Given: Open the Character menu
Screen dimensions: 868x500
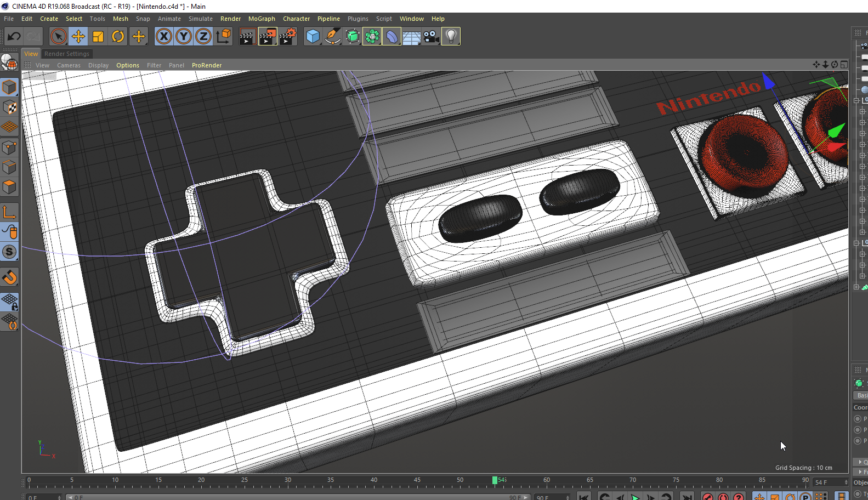Looking at the screenshot, I should coord(296,19).
